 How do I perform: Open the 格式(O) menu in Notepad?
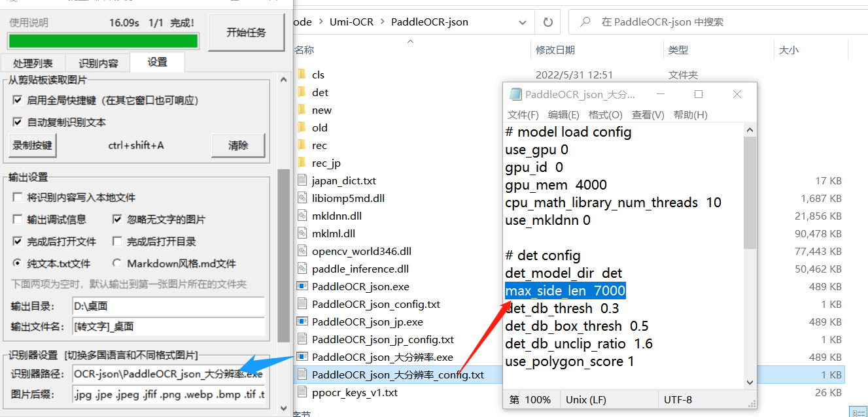[x=605, y=115]
